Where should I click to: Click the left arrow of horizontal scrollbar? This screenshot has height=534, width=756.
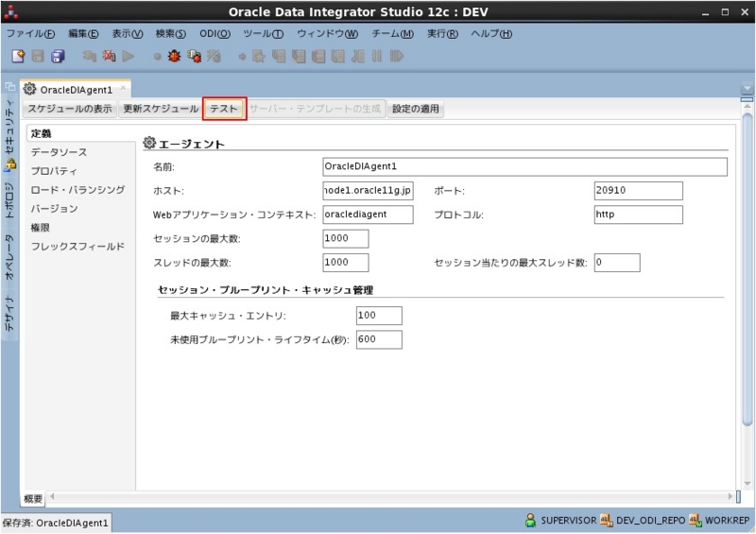point(52,496)
